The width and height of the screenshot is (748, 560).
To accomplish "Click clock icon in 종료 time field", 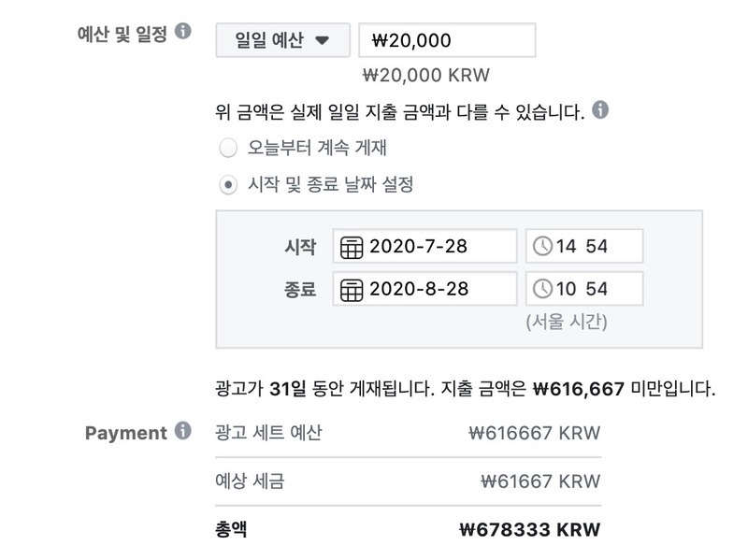I will click(x=542, y=289).
